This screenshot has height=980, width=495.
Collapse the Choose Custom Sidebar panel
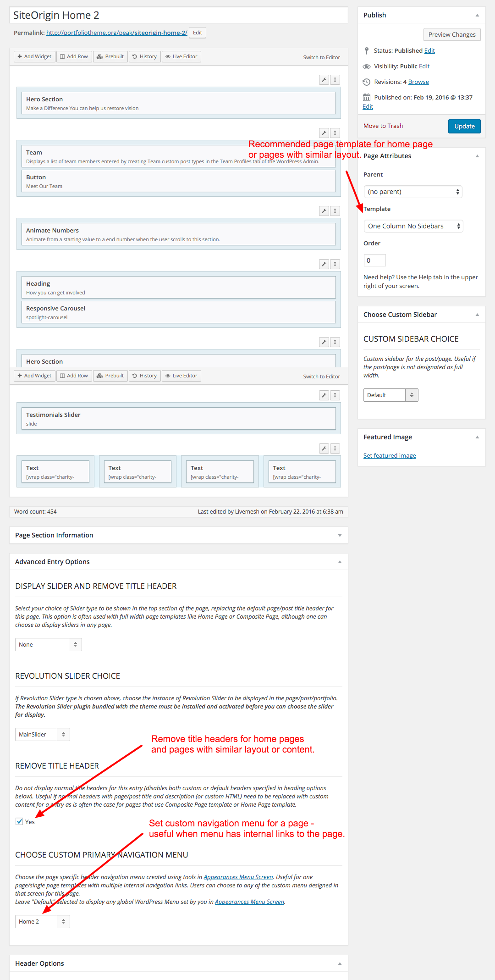click(x=477, y=315)
